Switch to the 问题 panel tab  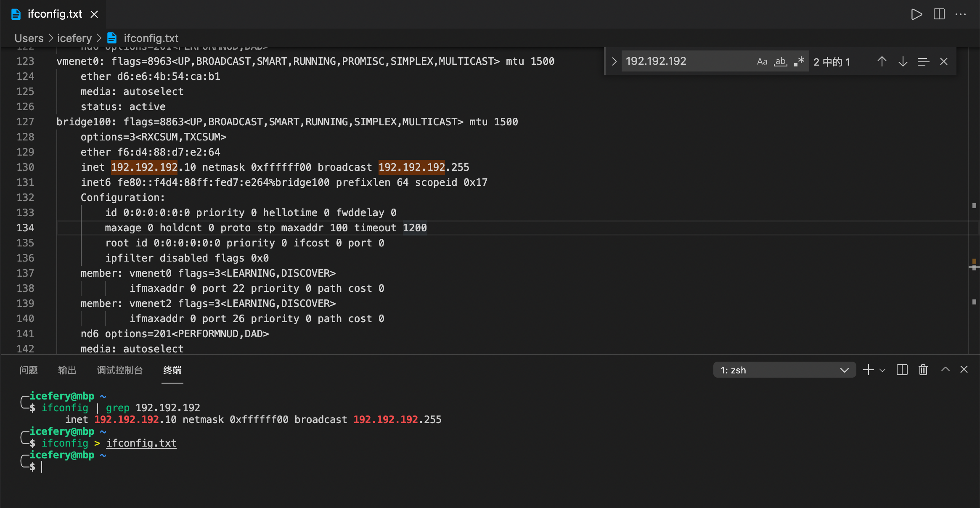[29, 370]
